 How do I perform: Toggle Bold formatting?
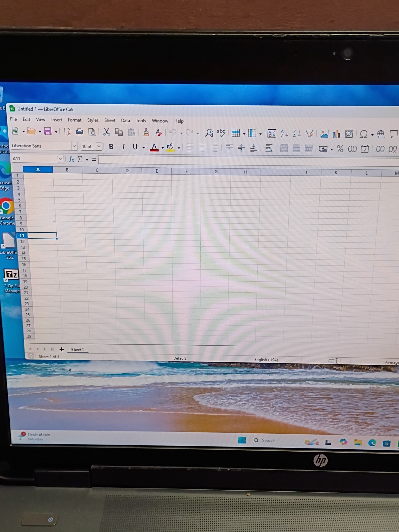coord(111,147)
